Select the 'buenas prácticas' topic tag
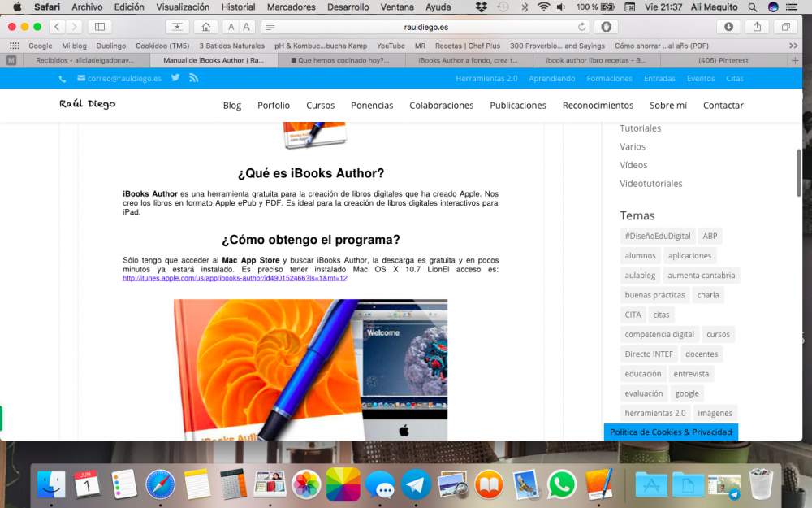The height and width of the screenshot is (508, 812). (x=654, y=295)
